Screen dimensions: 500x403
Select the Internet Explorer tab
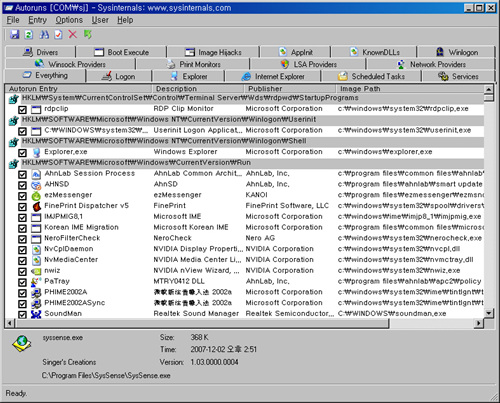[x=273, y=76]
